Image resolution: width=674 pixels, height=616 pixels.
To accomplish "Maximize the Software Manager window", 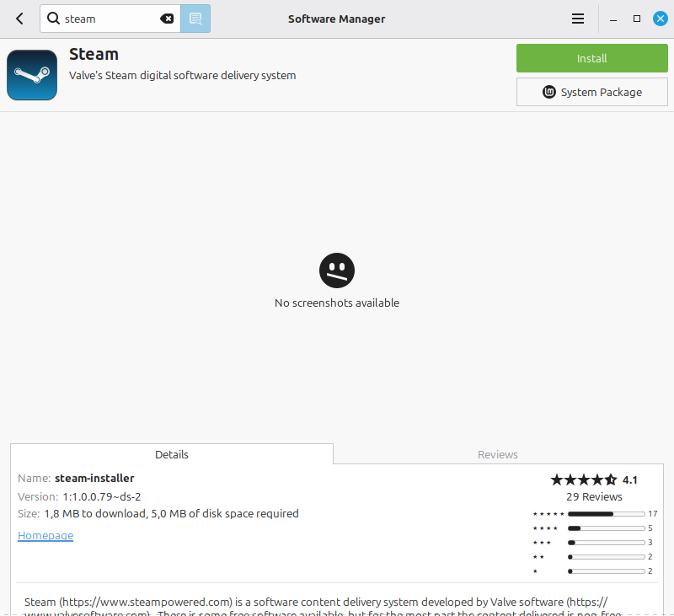I will coord(637,19).
